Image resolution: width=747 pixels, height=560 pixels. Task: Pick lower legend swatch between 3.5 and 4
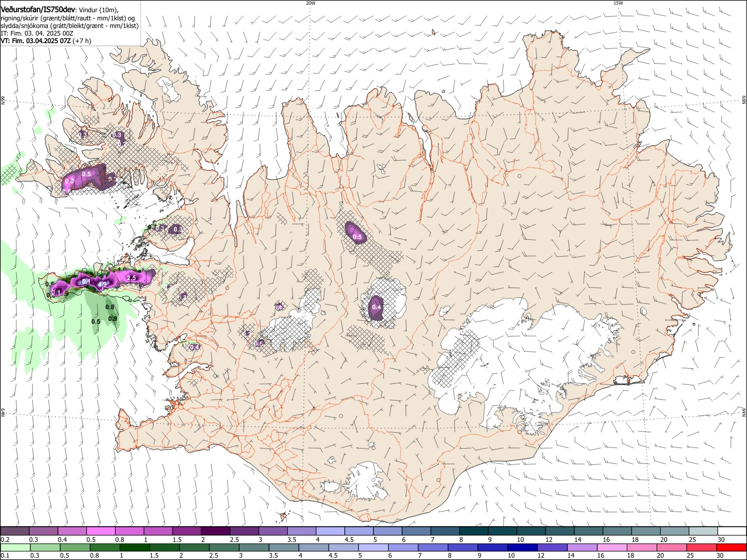(x=283, y=547)
